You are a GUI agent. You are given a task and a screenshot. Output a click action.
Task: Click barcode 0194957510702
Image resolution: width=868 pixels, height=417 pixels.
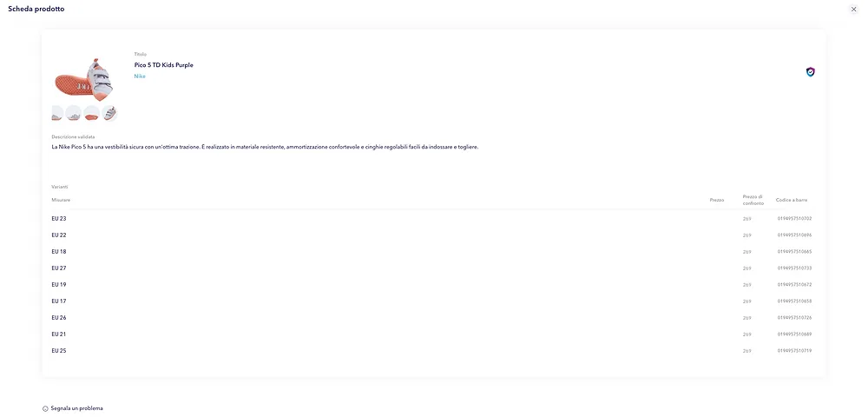coord(794,219)
